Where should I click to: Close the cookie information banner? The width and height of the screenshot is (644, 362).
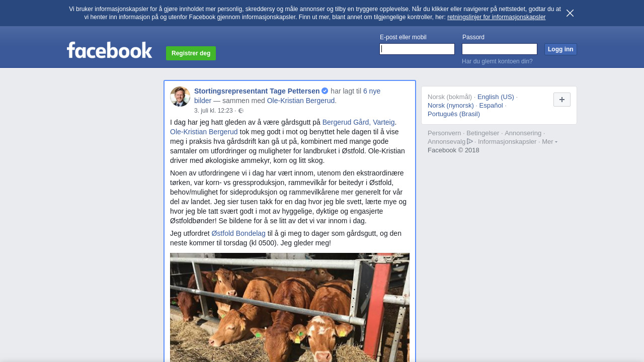click(570, 13)
